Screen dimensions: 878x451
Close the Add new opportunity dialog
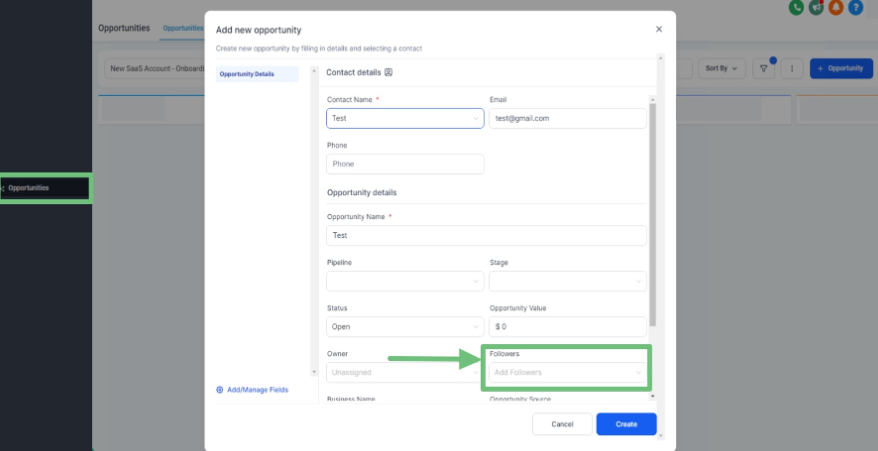click(x=658, y=29)
